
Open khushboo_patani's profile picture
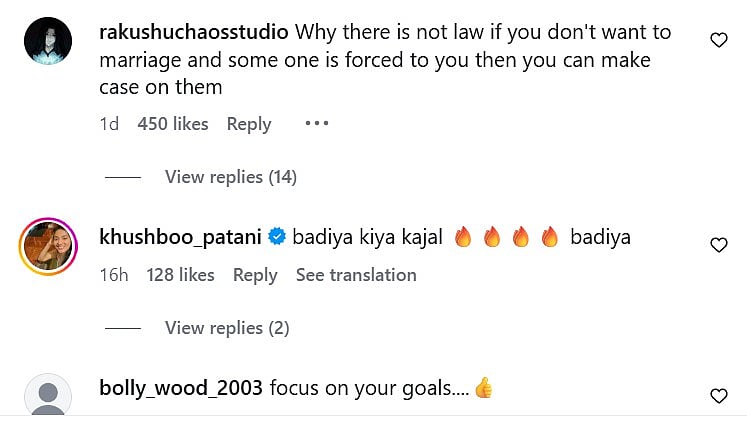point(46,246)
